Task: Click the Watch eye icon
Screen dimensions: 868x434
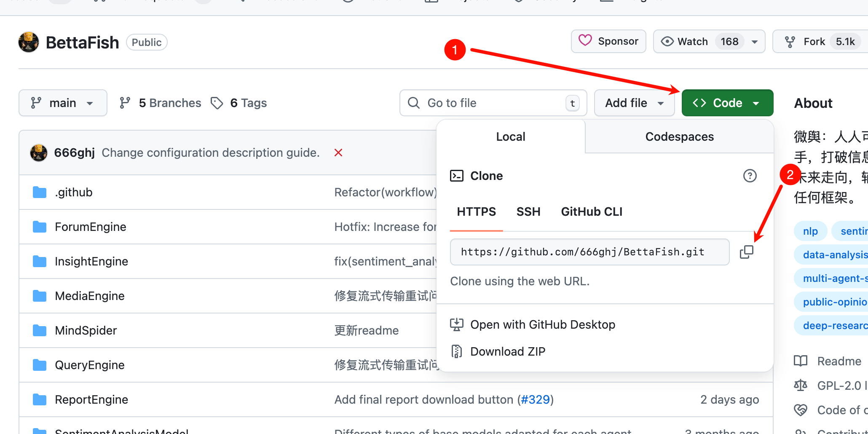Action: [x=667, y=41]
